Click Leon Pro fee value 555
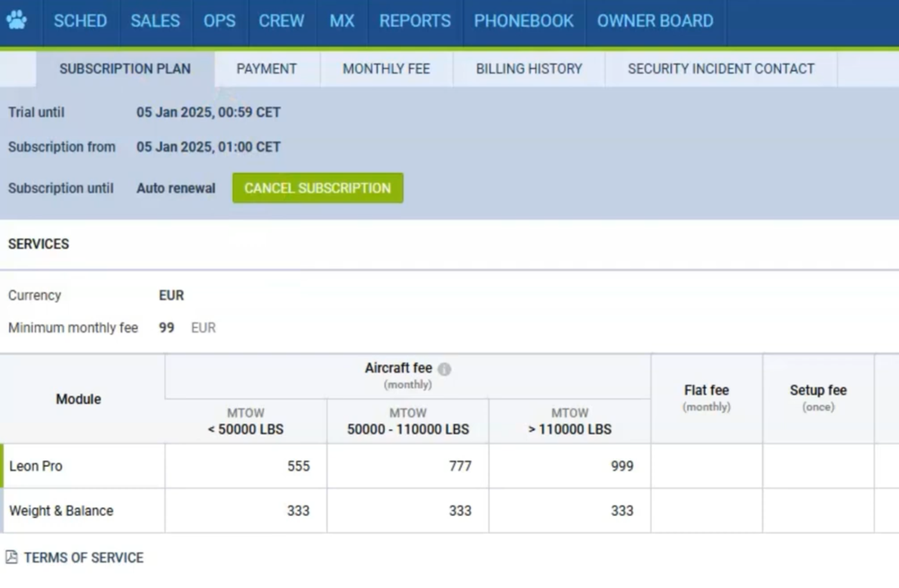The image size is (899, 588). coord(299,466)
